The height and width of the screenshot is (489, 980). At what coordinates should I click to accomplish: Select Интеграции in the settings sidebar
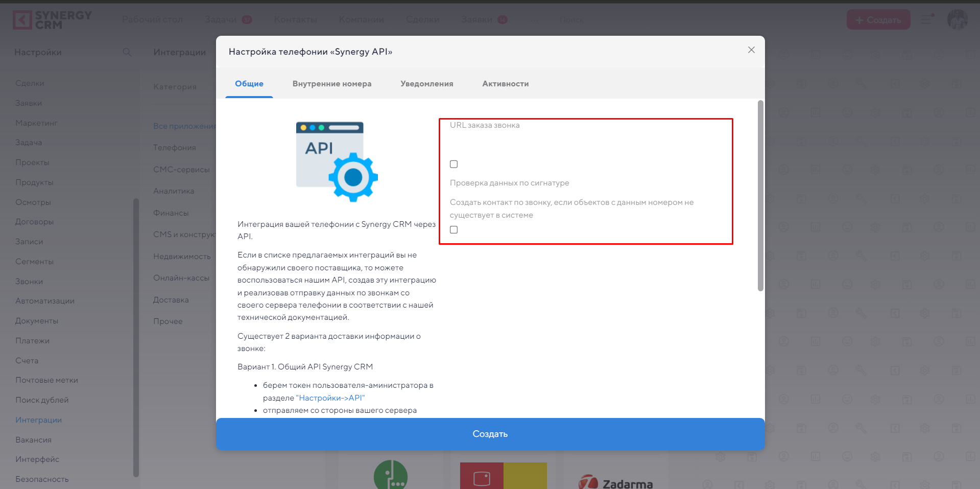coord(38,420)
